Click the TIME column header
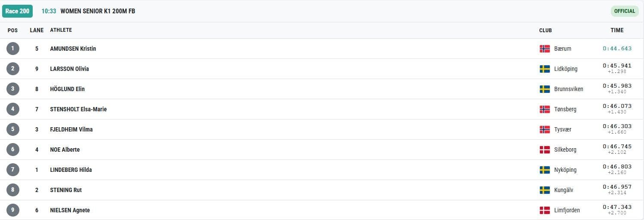 point(617,30)
